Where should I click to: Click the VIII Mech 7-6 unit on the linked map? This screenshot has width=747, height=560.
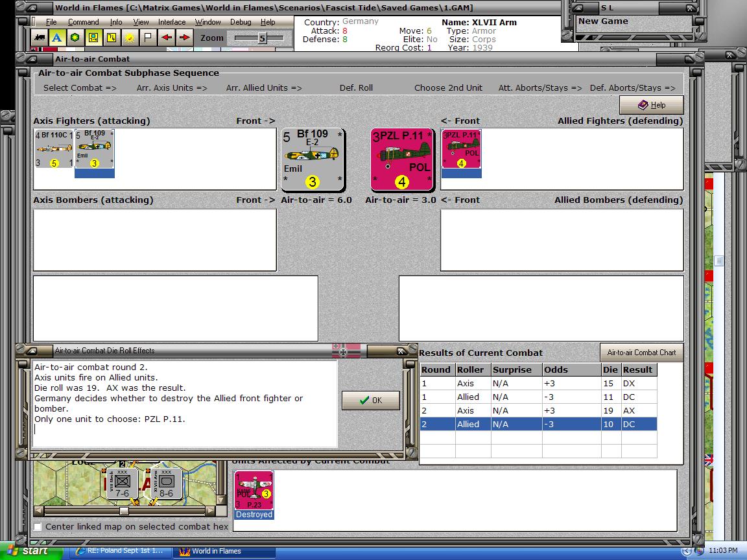(123, 484)
